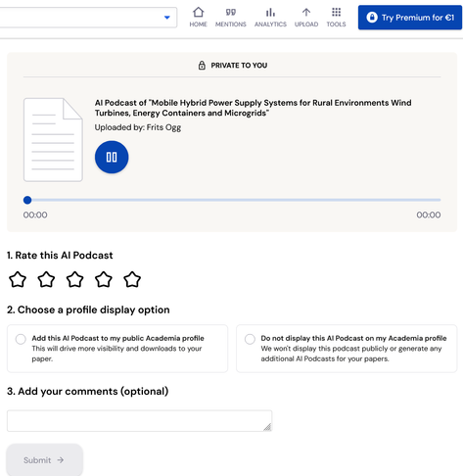The image size is (463, 476).
Task: Click '2. Choose a profile display option' heading
Action: [88, 309]
